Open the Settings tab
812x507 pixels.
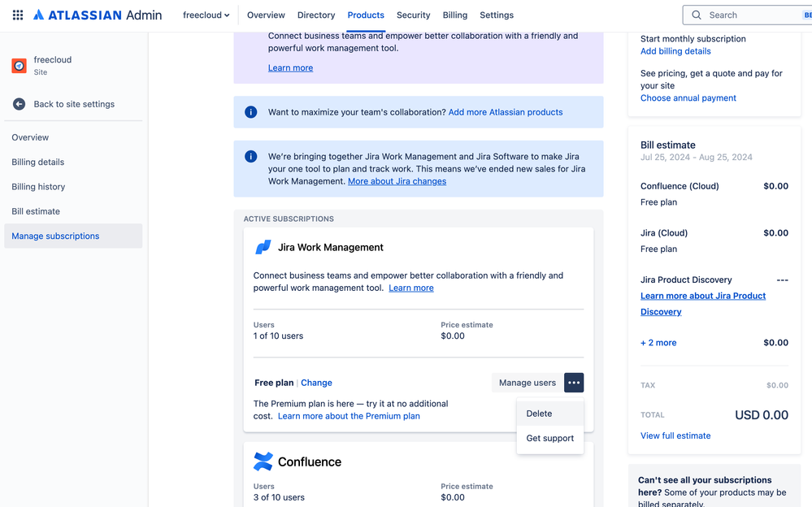tap(497, 15)
